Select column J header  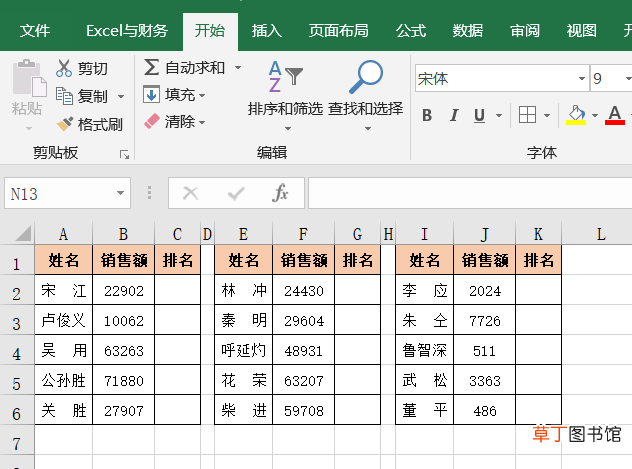pos(484,234)
